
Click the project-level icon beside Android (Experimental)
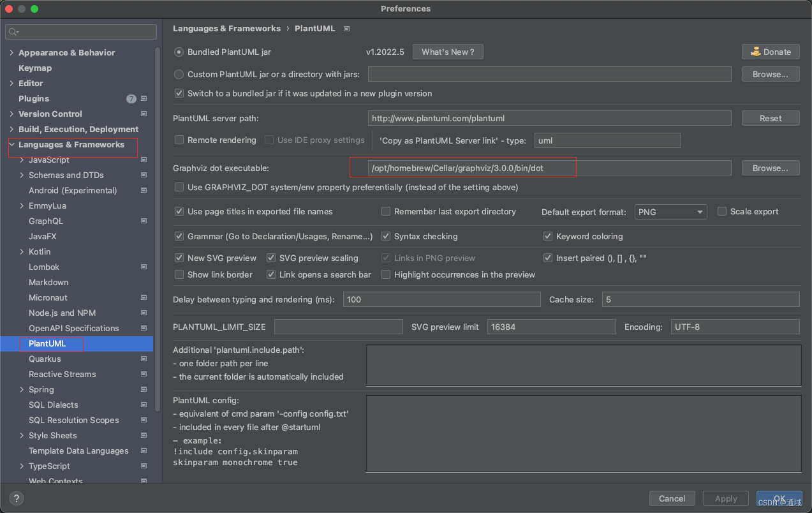144,190
